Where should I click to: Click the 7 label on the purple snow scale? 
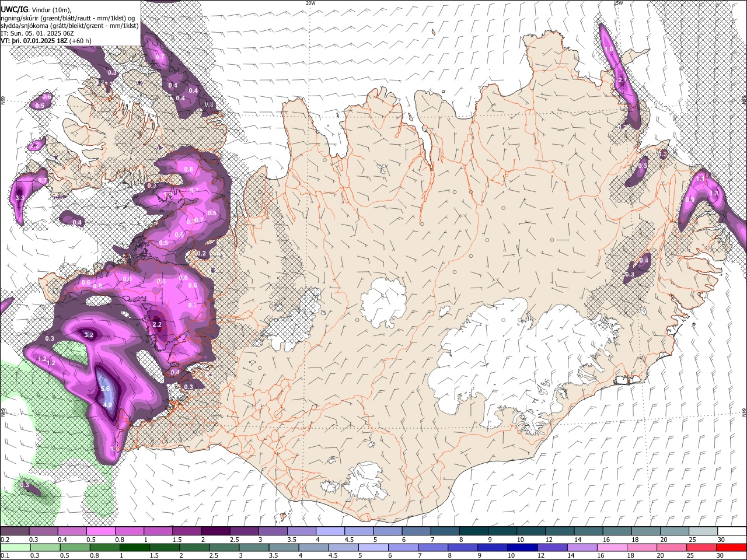coord(431,540)
